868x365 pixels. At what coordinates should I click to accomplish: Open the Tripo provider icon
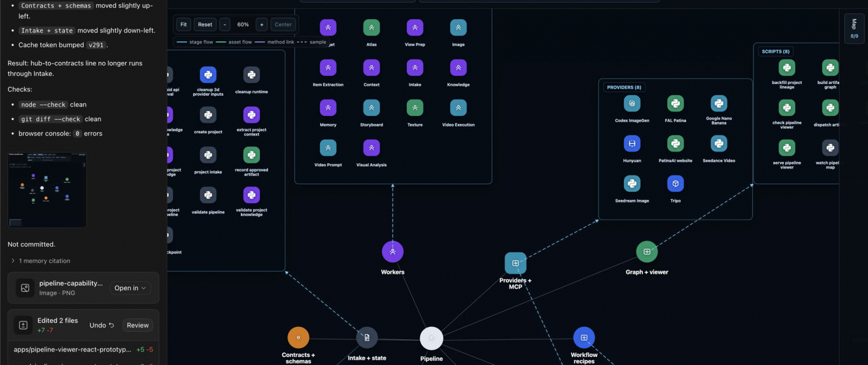[675, 184]
